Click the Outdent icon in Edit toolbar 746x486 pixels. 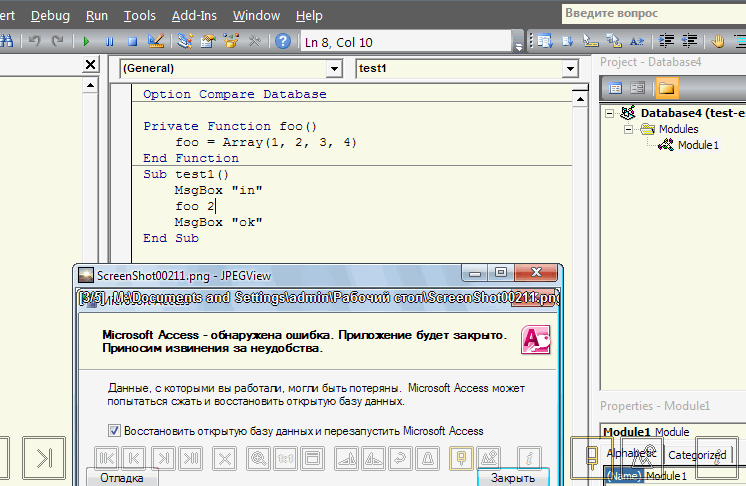point(689,41)
